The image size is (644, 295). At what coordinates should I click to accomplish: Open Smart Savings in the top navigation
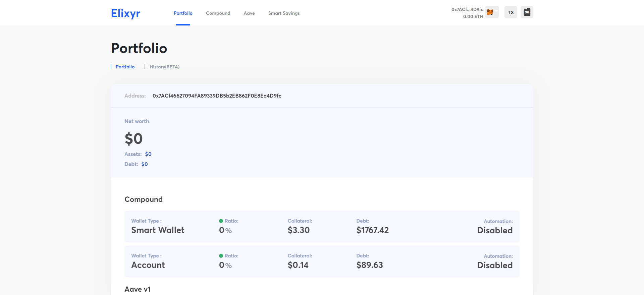coord(284,13)
